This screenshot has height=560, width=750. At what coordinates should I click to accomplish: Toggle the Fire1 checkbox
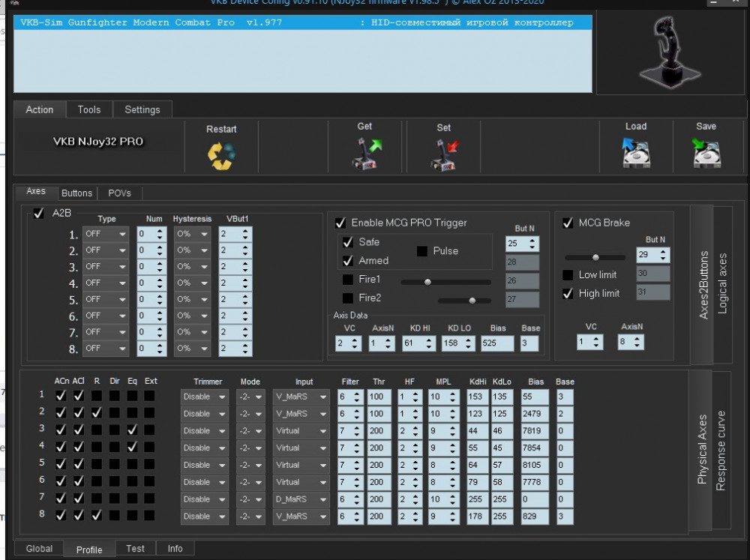(348, 279)
